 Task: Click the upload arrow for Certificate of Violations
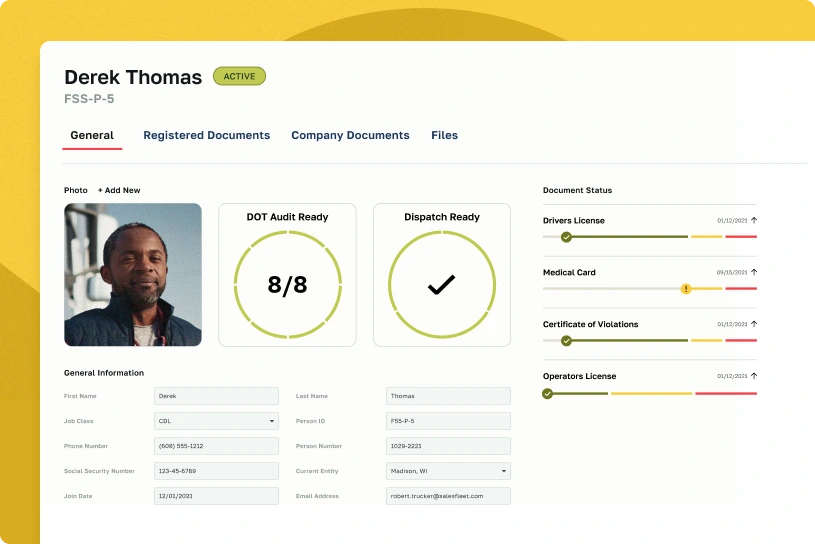click(x=754, y=324)
